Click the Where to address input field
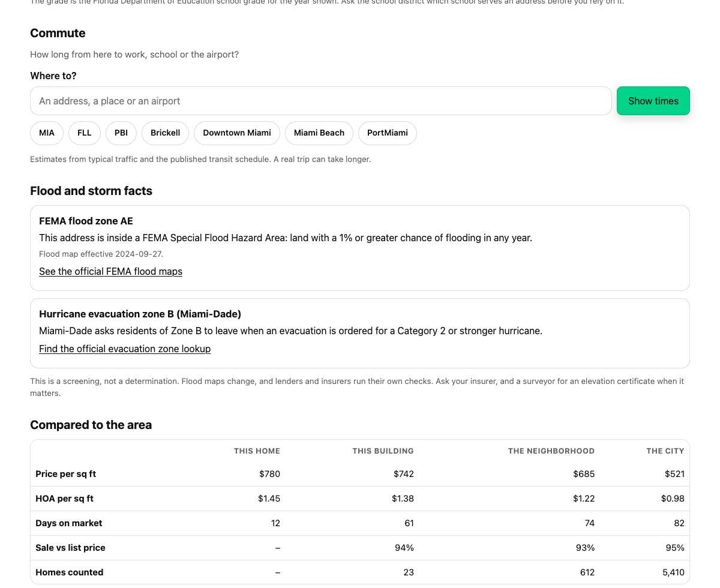 [321, 101]
